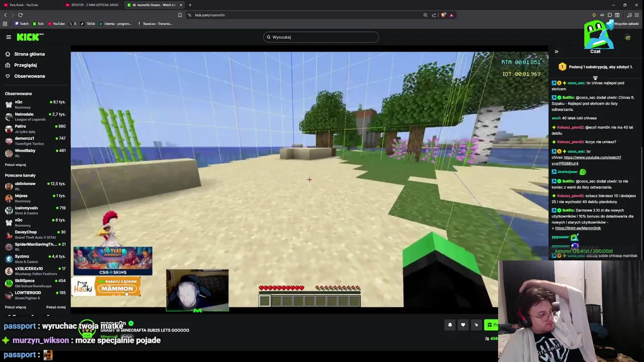
Task: Open the X bookmark
Action: point(72,24)
